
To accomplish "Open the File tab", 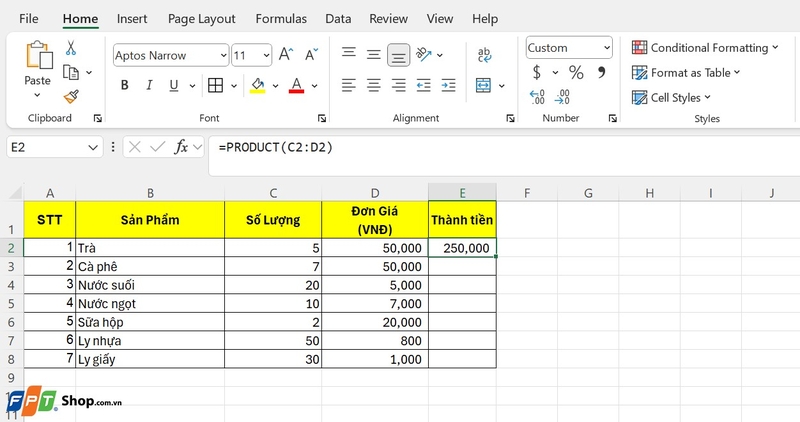I will point(29,19).
